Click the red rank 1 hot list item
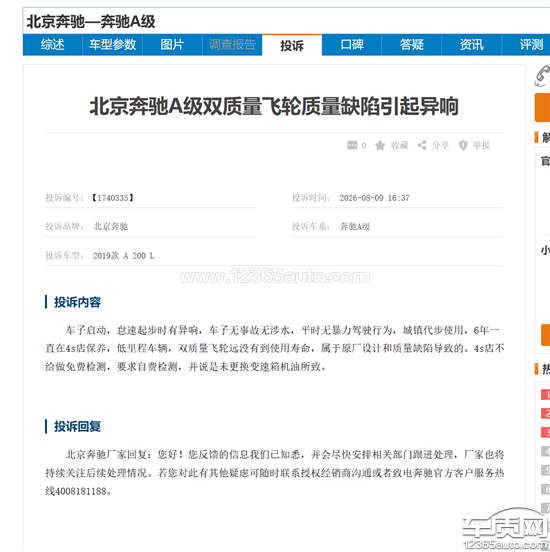This screenshot has height=552, width=550. [x=545, y=395]
